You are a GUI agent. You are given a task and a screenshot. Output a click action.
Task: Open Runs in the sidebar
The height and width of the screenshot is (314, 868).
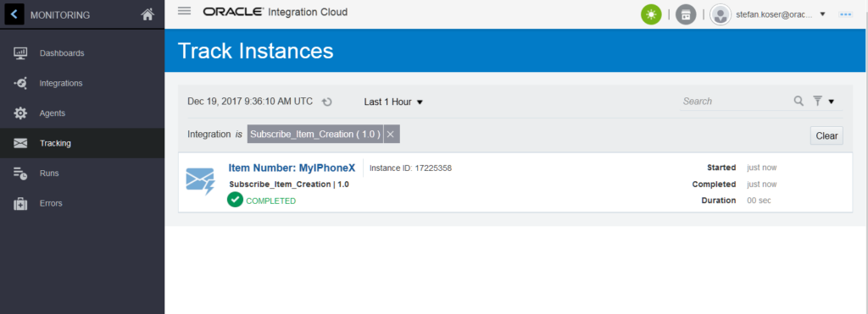coord(49,173)
